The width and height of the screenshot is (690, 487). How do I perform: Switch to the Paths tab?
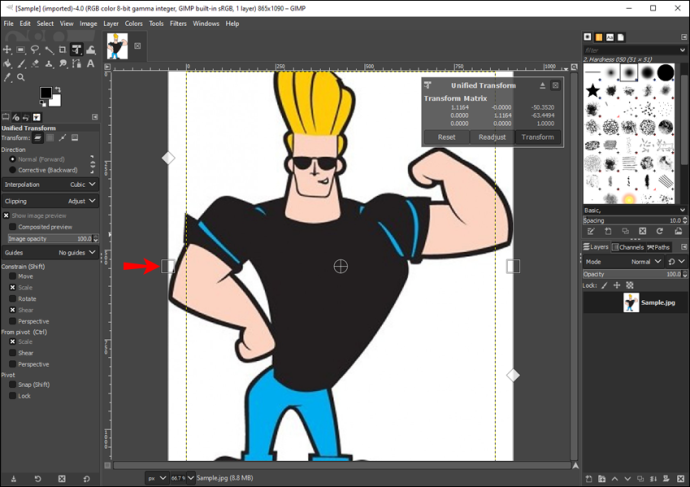658,247
